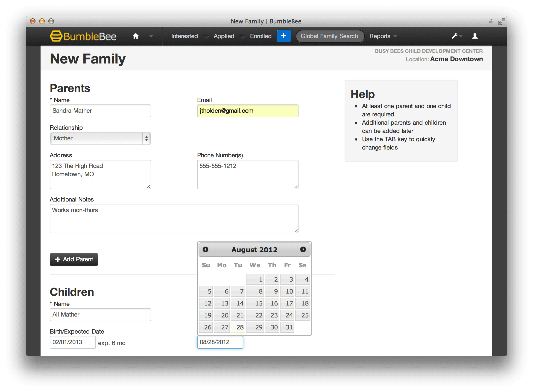Viewport: 533px width, 392px height.
Task: Open the Applied families tab
Action: (x=223, y=36)
